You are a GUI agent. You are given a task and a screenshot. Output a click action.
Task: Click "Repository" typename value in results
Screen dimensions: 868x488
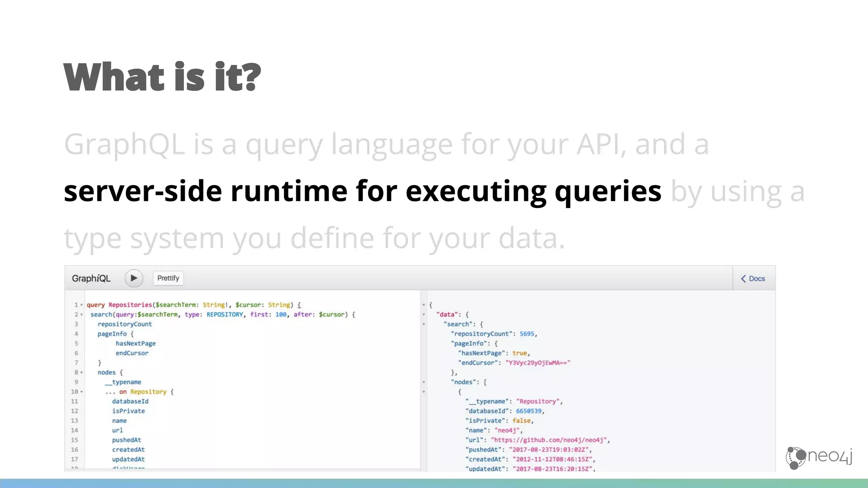tap(538, 401)
